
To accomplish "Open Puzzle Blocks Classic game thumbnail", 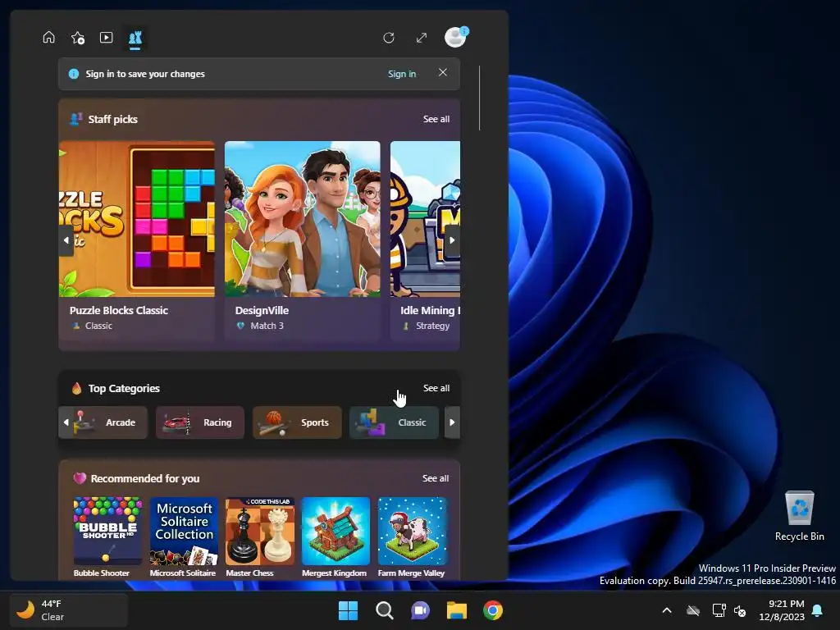I will [x=137, y=218].
